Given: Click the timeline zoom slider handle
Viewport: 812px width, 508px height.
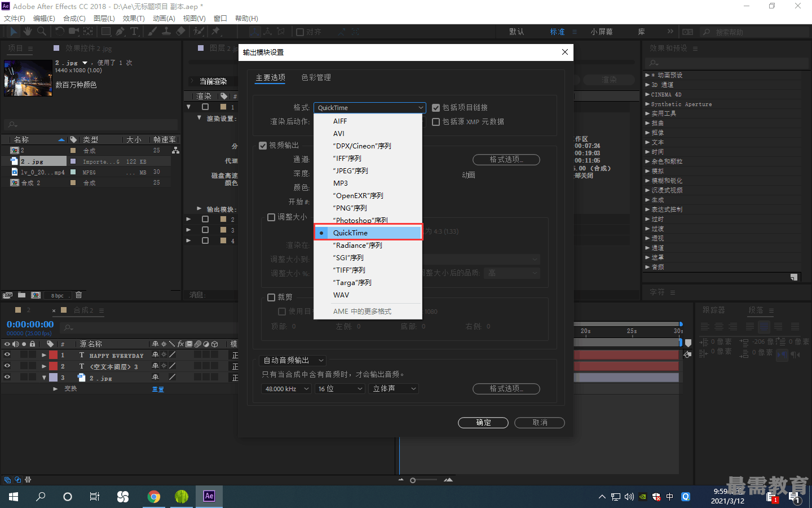Looking at the screenshot, I should (x=413, y=480).
